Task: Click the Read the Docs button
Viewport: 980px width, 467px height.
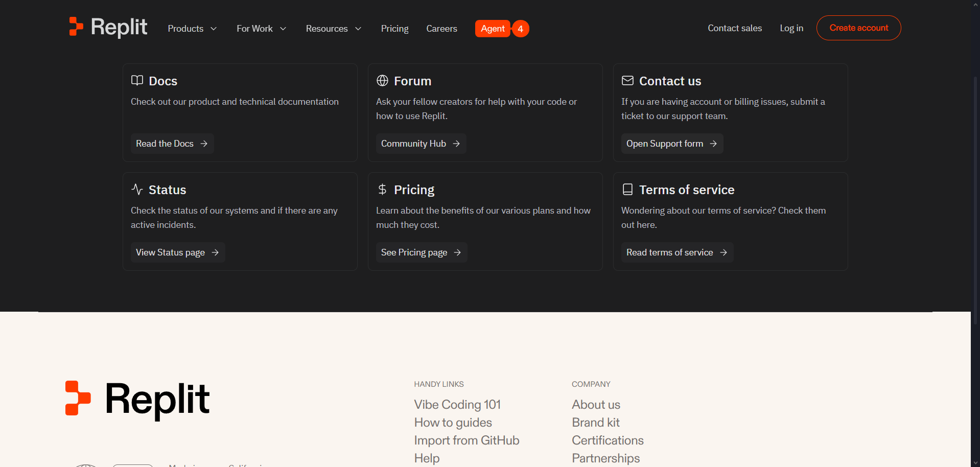Action: point(172,144)
